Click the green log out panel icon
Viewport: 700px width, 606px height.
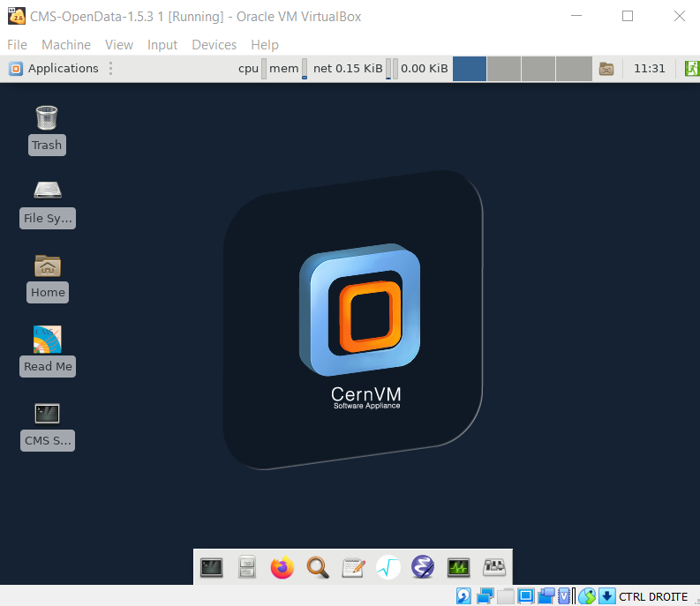(690, 69)
